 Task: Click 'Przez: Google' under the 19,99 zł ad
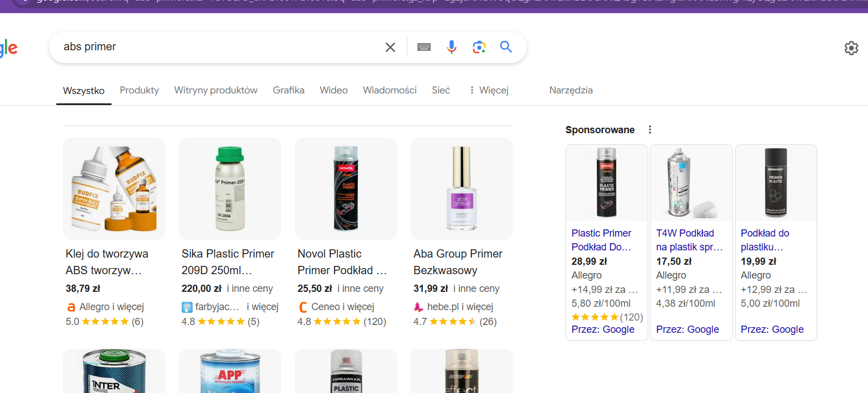click(772, 329)
